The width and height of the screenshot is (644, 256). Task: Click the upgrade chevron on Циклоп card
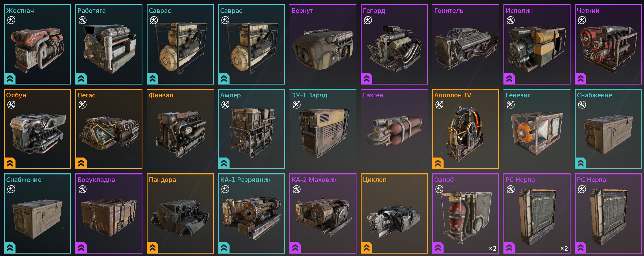[x=367, y=248]
